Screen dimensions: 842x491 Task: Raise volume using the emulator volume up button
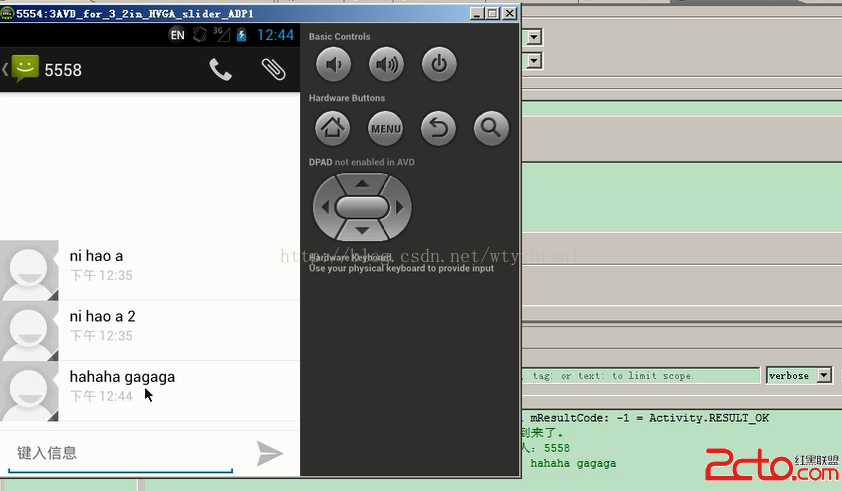pyautogui.click(x=386, y=64)
